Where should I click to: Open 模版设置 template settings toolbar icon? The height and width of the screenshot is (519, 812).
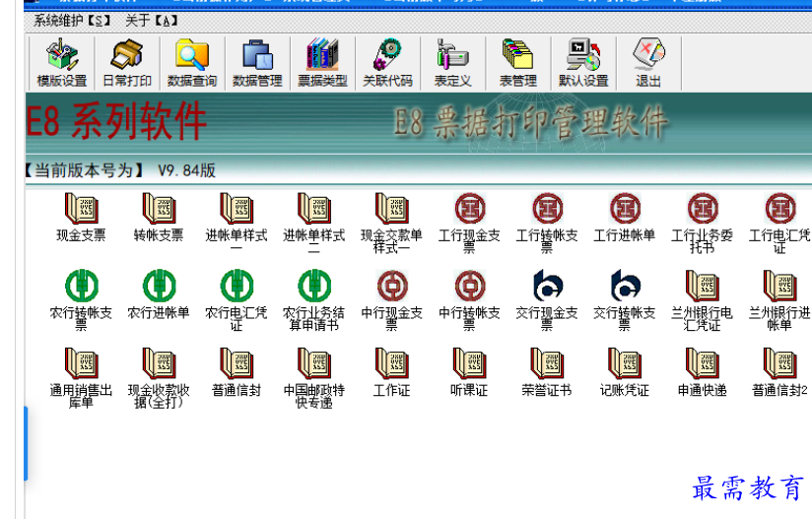pos(62,63)
